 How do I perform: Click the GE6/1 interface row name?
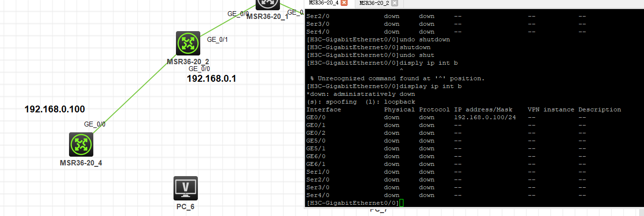(x=316, y=164)
